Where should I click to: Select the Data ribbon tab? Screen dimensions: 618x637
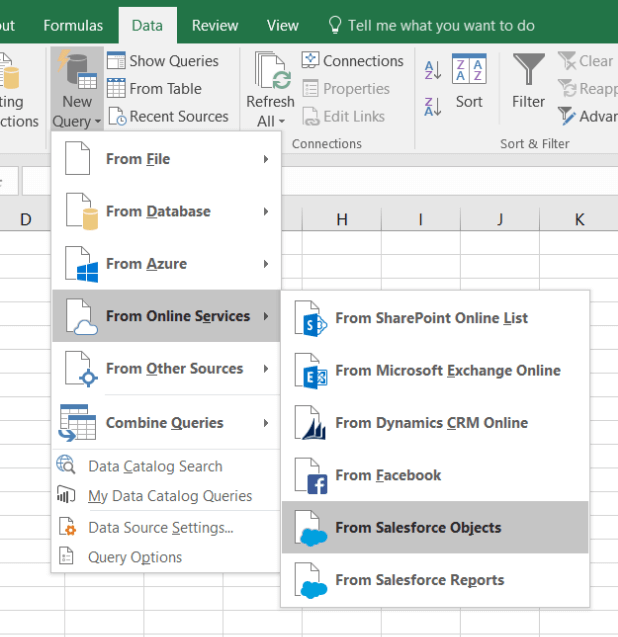click(147, 26)
